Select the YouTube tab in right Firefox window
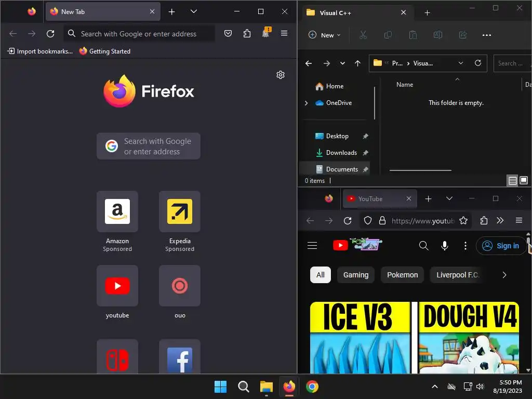This screenshot has width=532, height=399. 380,199
